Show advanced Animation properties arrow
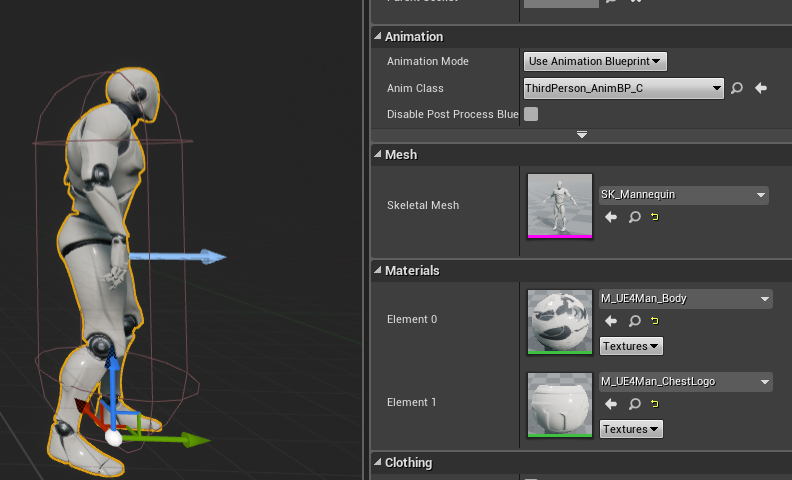792x480 pixels. point(582,134)
